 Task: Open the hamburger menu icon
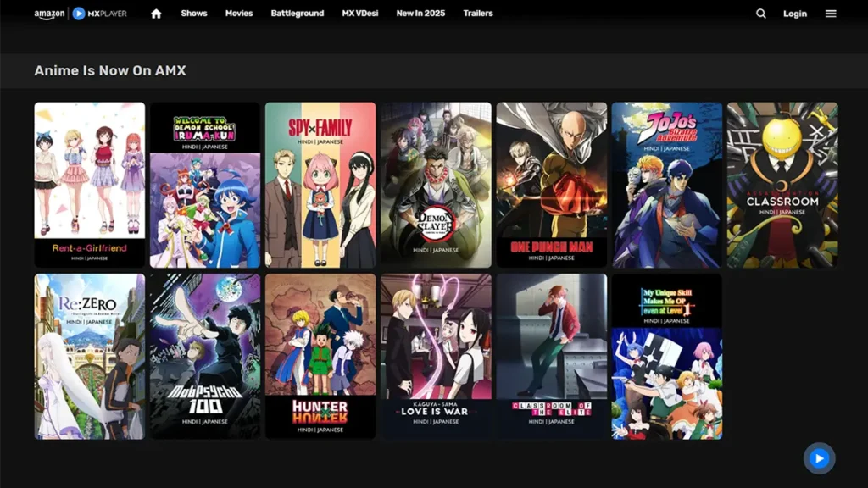pos(831,14)
